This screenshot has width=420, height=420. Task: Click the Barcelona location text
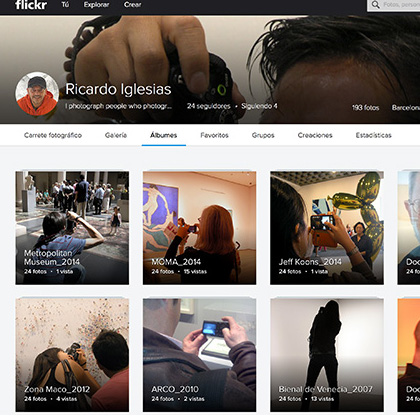coord(406,108)
